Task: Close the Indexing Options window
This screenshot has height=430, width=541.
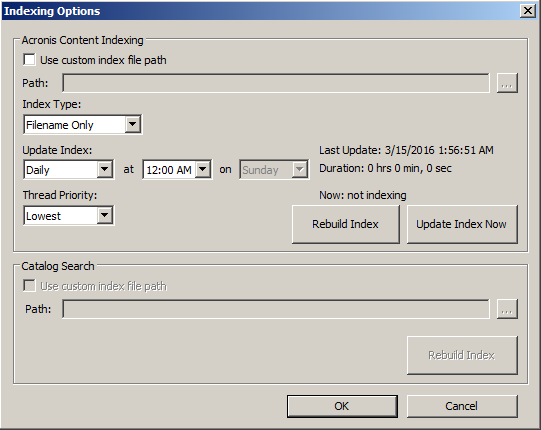Action: [528, 11]
